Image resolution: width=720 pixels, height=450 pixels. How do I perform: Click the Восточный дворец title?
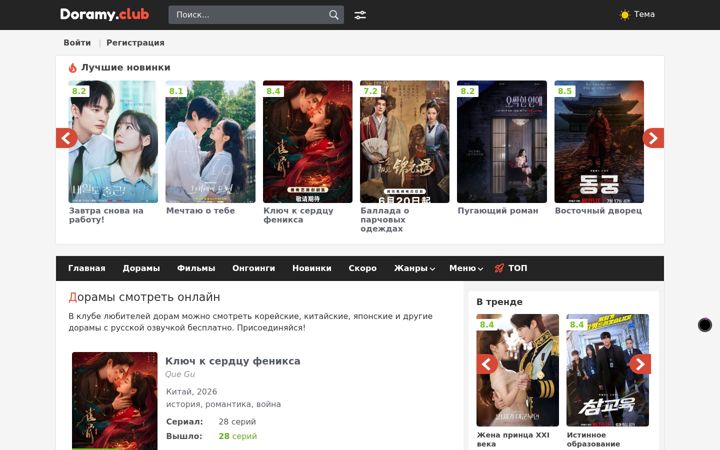(598, 211)
